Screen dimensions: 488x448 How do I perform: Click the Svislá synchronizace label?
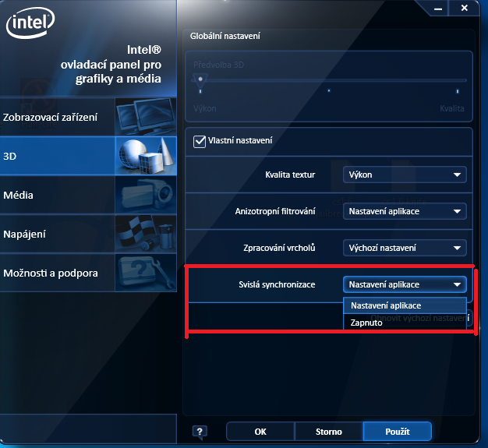(277, 284)
